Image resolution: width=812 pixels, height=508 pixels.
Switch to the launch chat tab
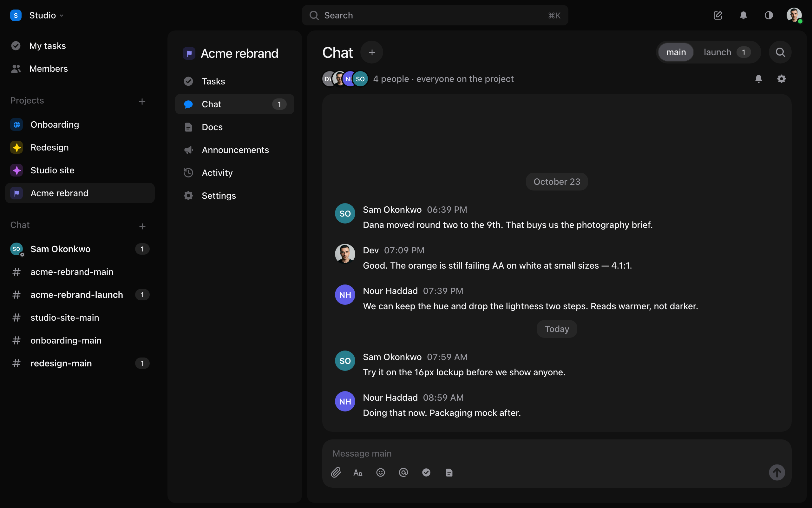tap(727, 52)
